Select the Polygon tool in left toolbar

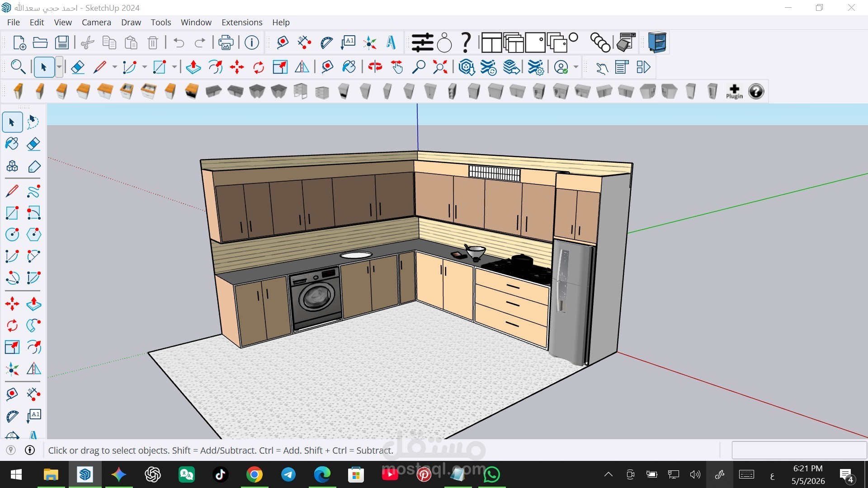pyautogui.click(x=33, y=234)
